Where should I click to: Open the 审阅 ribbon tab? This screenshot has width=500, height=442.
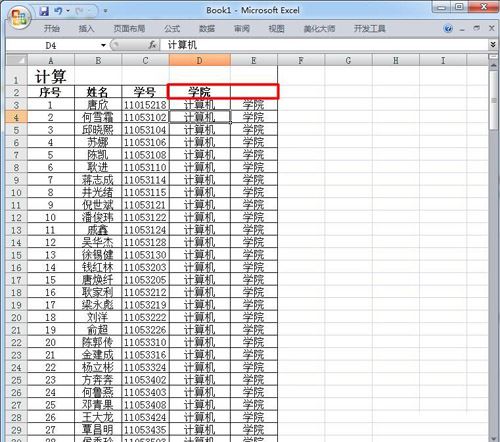click(242, 29)
